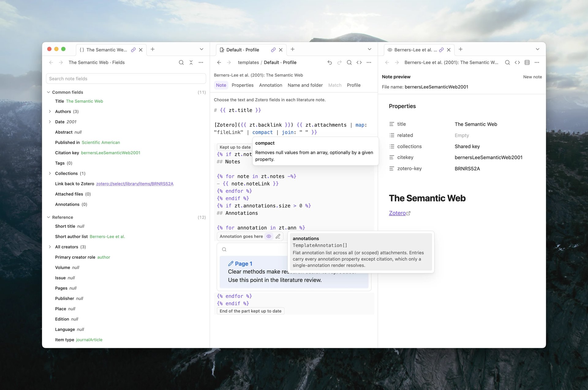Screen dimensions: 588x390
Task: Switch to the Name and folder tab
Action: (305, 85)
